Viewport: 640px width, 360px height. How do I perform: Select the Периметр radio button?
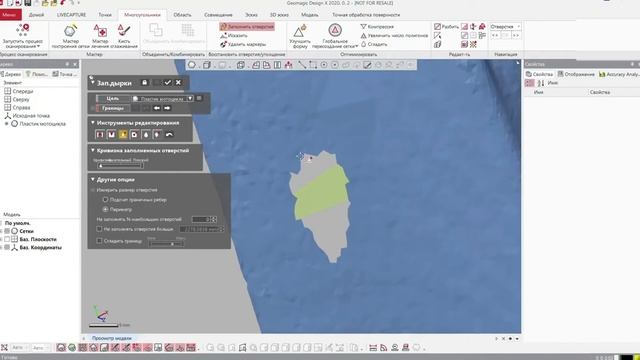pyautogui.click(x=105, y=209)
